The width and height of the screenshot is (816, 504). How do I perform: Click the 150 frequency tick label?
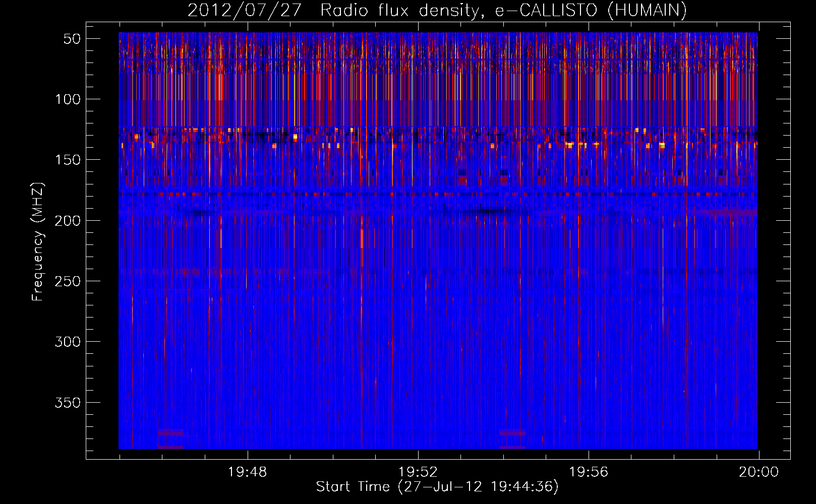68,160
